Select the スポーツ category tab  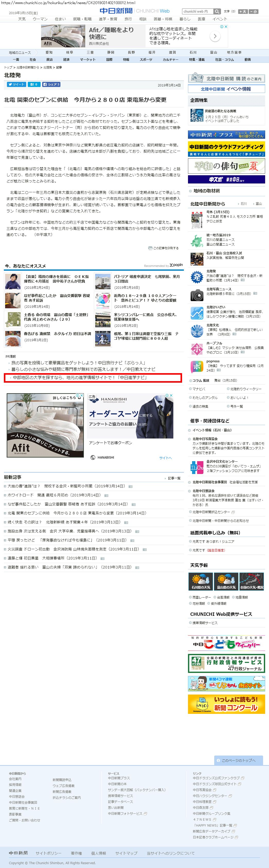(146, 60)
